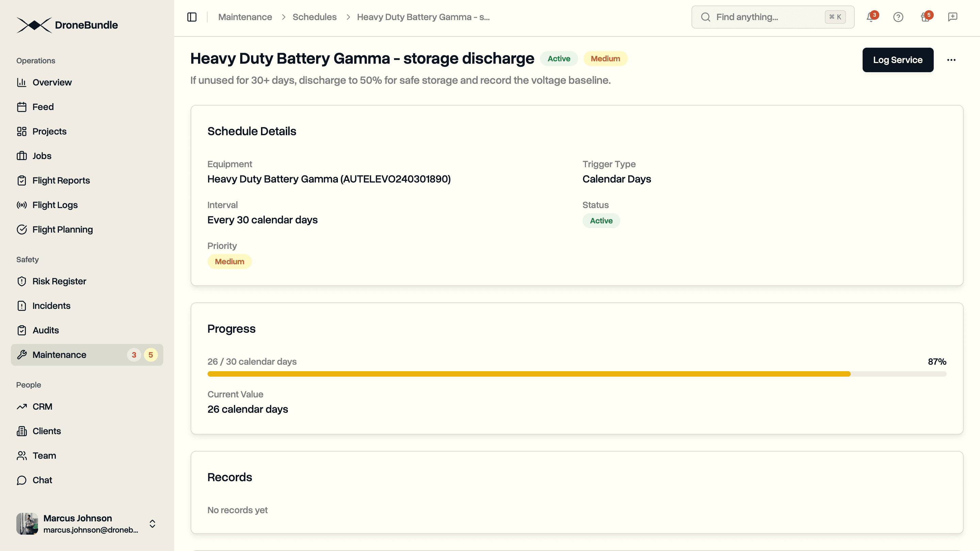This screenshot has height=551, width=980.
Task: Click the Flight Logs radio icon
Action: click(x=22, y=205)
